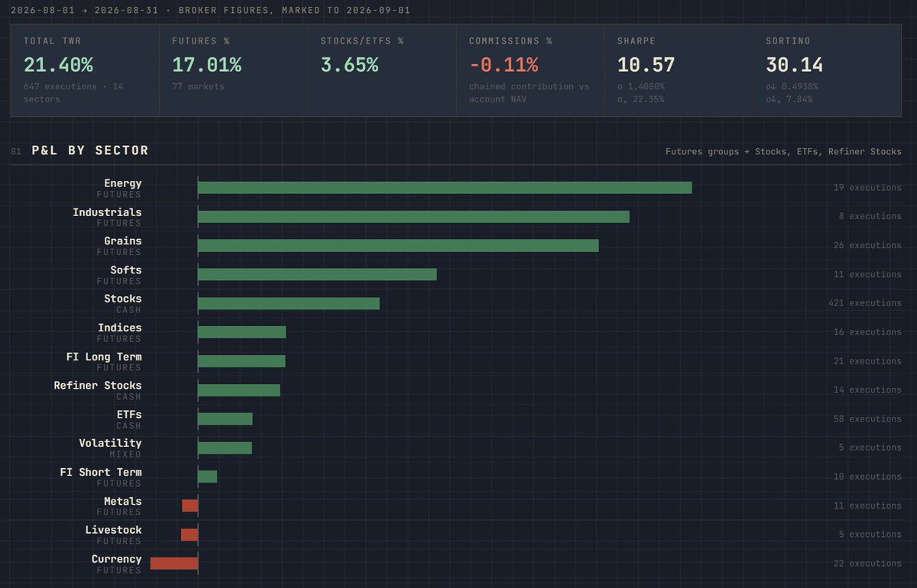This screenshot has width=917, height=588.
Task: Click the date range header line
Action: tap(210, 11)
